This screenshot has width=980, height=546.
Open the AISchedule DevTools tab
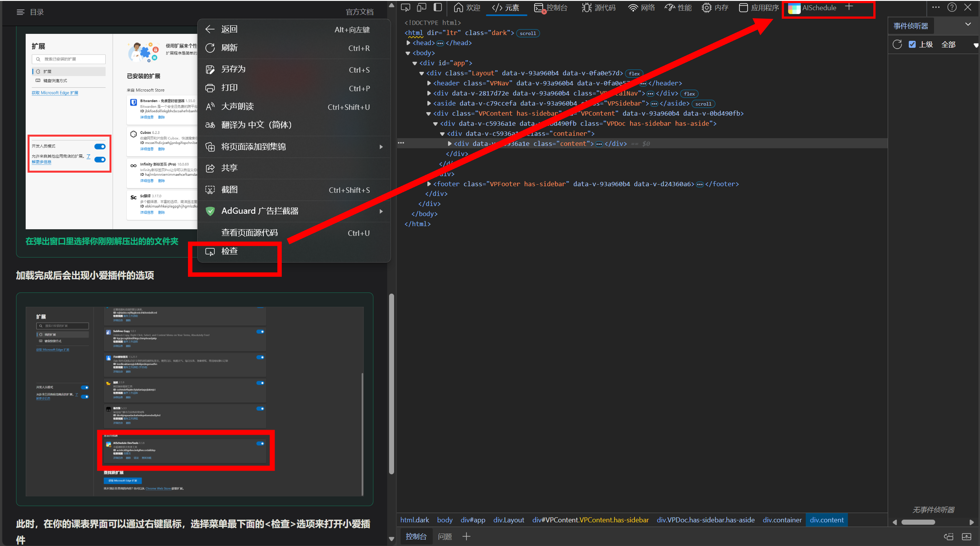(x=812, y=8)
